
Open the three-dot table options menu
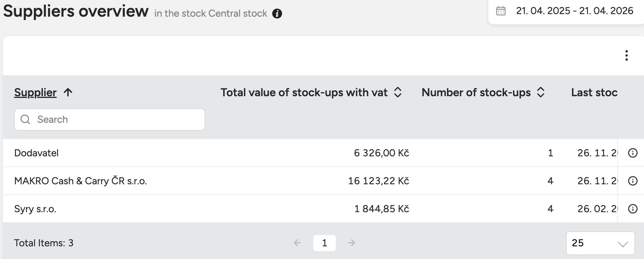pos(627,56)
